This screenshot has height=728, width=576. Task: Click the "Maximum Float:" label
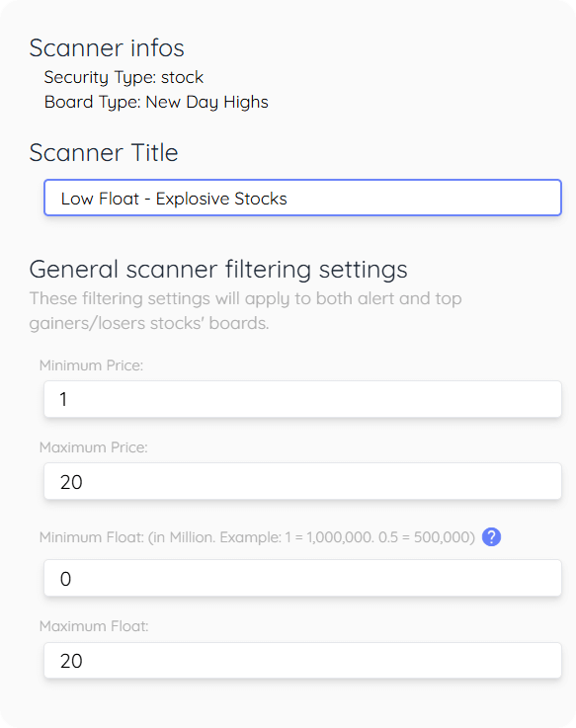94,626
